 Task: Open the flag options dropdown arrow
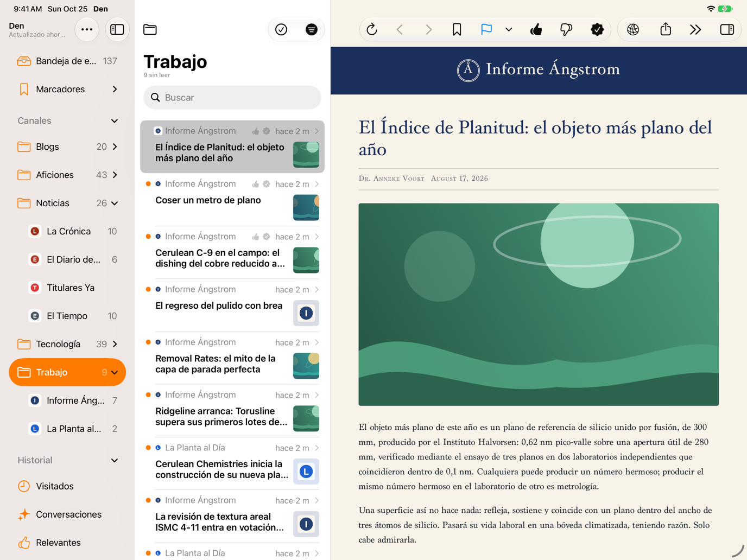pos(509,29)
